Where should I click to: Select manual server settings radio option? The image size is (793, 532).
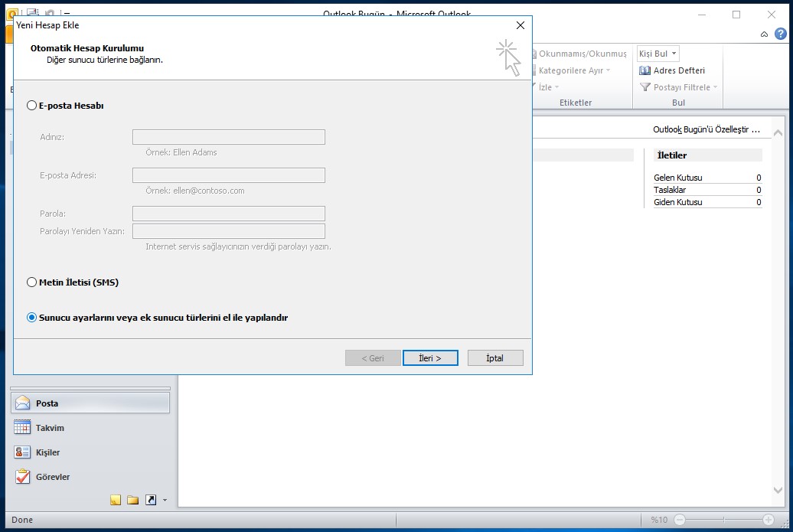click(x=32, y=318)
